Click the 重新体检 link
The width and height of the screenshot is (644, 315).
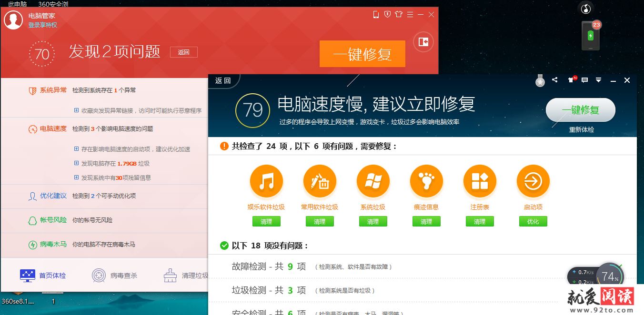click(x=581, y=129)
